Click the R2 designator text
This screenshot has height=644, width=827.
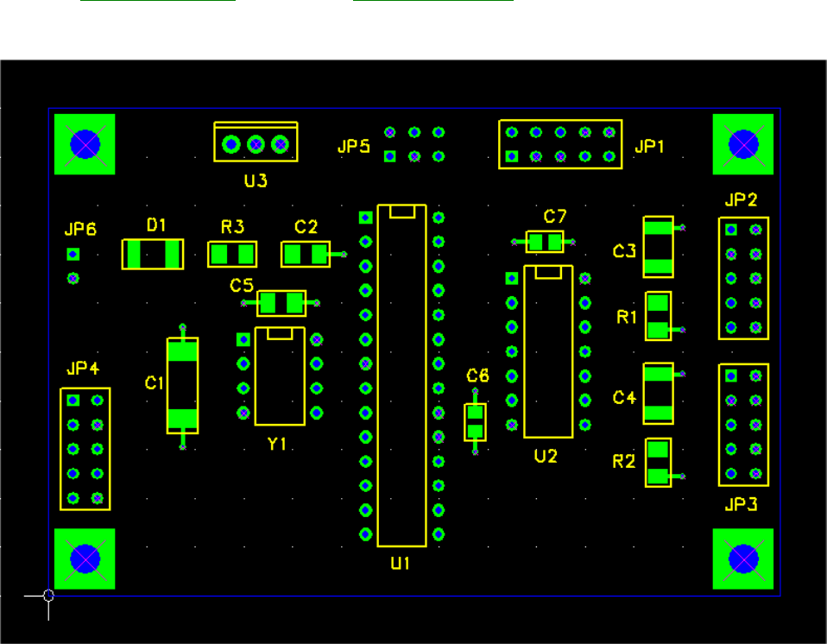click(x=624, y=462)
